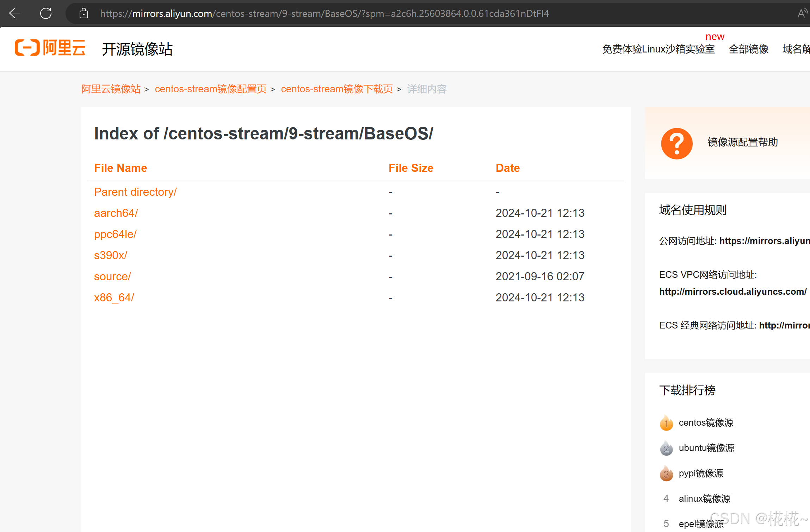Open 免费体验Linux沙箱实验室 menu item
Viewport: 810px width, 532px height.
point(658,49)
